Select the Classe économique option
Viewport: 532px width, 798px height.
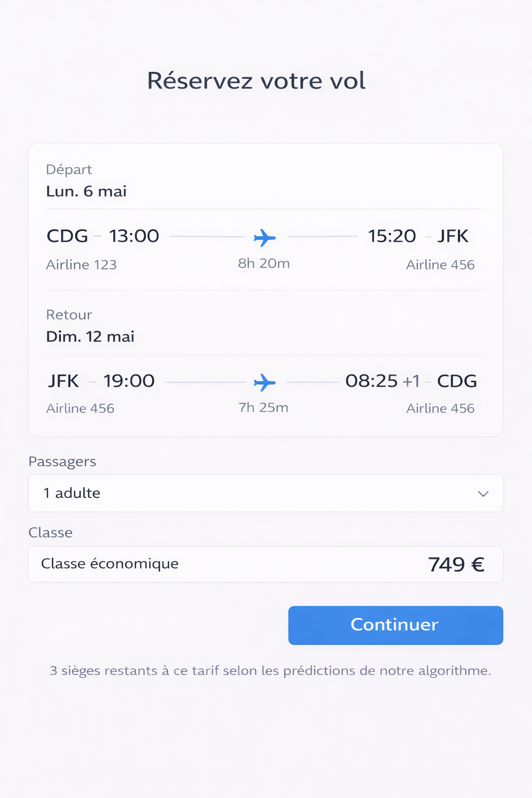110,564
